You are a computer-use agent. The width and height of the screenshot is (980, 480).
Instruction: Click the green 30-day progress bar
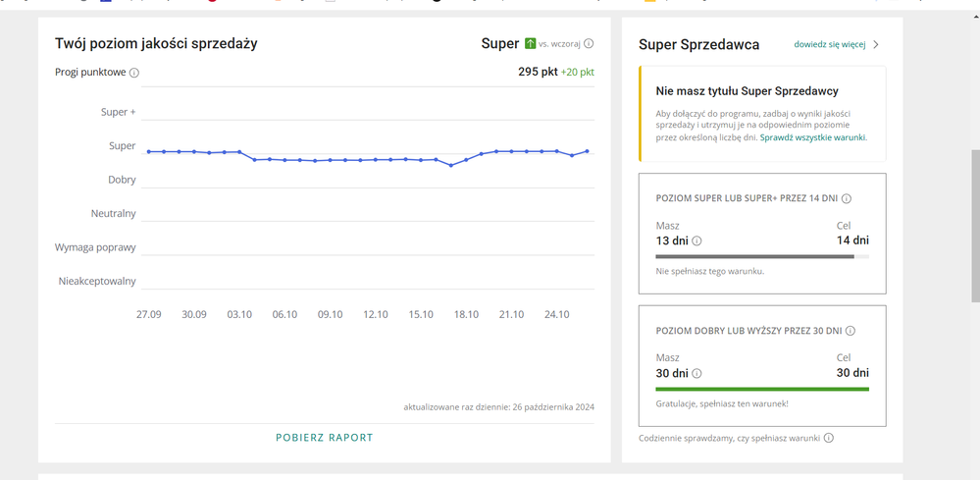coord(761,390)
